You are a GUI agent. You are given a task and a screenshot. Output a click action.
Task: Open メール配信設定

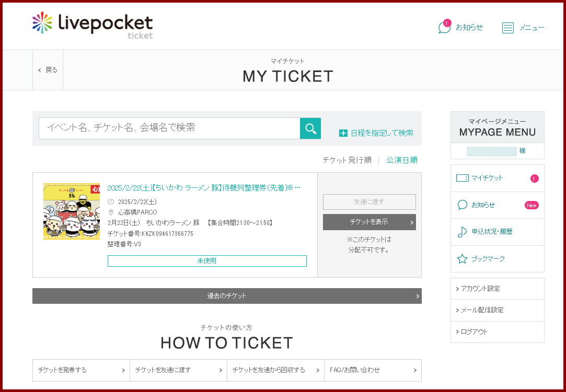[x=498, y=310]
